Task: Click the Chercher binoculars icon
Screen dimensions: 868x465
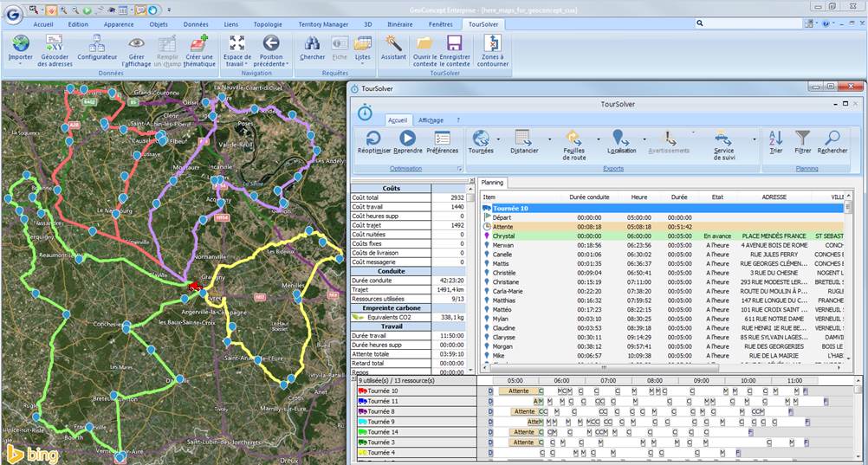Action: point(312,44)
